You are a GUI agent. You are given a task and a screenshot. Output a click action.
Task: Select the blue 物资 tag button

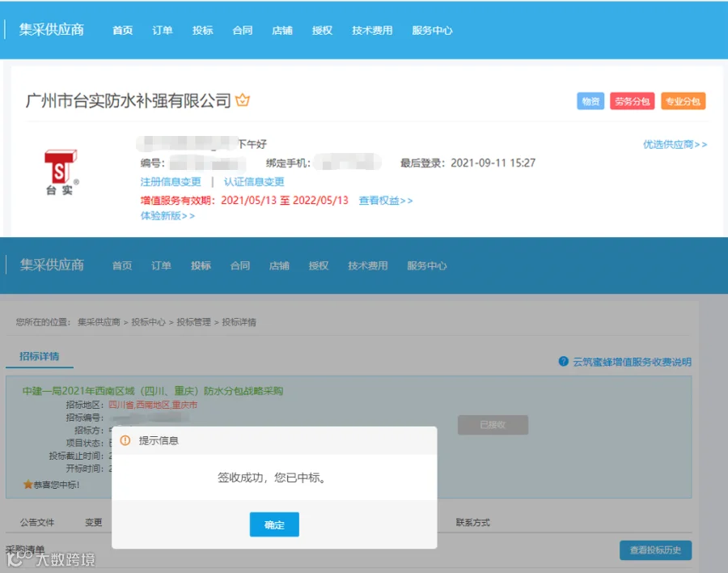590,101
